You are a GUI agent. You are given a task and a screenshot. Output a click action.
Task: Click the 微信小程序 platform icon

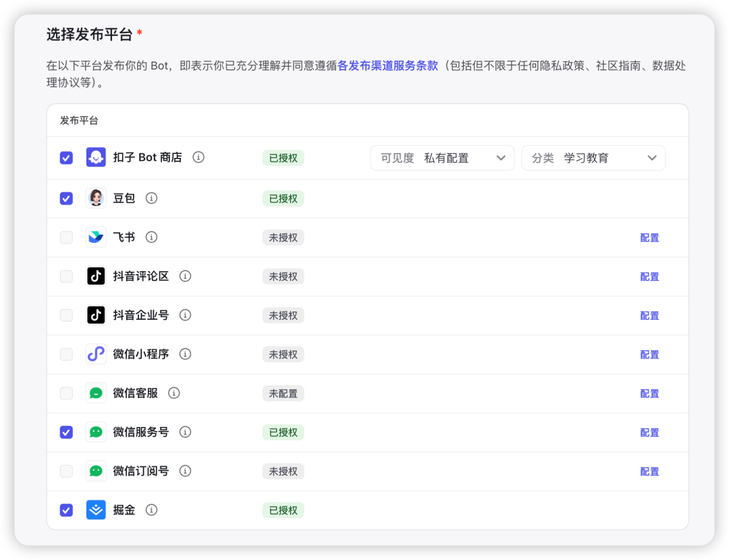(96, 354)
